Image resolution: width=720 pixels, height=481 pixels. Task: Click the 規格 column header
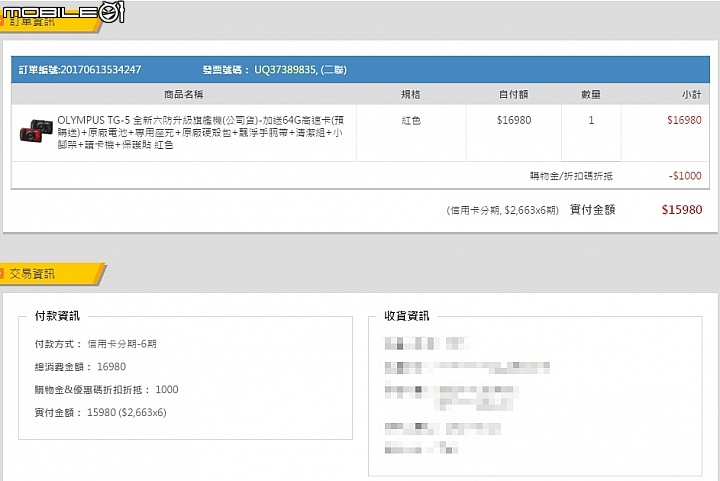pos(411,95)
